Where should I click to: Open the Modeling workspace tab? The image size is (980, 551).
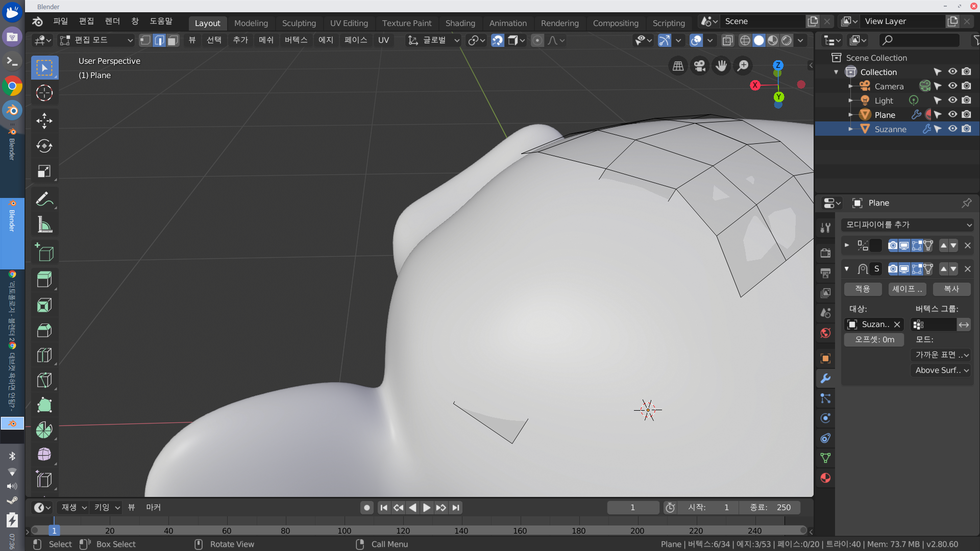251,23
